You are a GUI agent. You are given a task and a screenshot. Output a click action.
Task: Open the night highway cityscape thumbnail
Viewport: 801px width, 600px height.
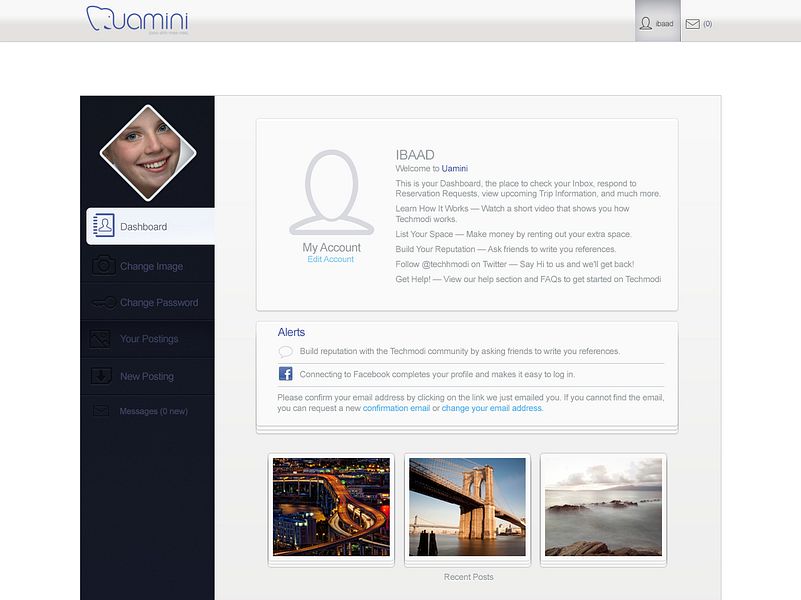(332, 507)
